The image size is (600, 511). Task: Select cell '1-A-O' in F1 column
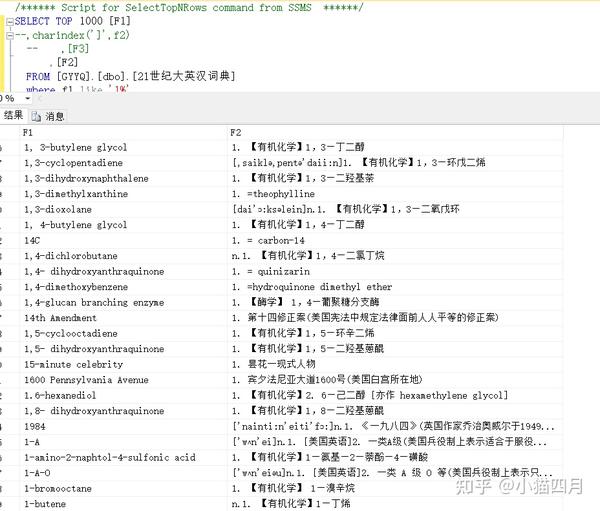click(x=124, y=473)
